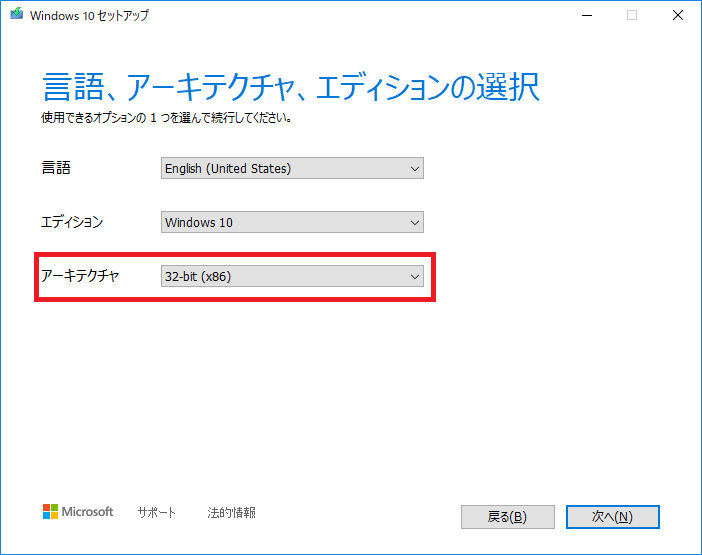Click the instruction text 使用できるオプションの 1 つを選んで続行してください

point(167,118)
